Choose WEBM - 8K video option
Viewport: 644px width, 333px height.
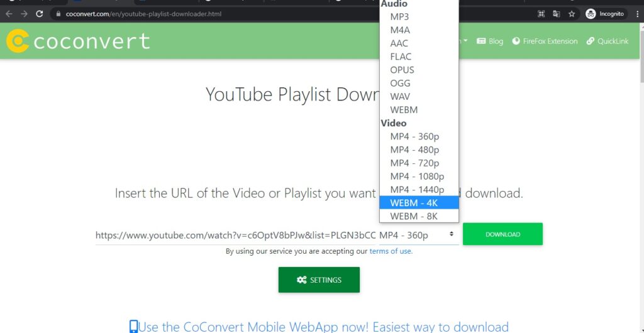(x=419, y=216)
